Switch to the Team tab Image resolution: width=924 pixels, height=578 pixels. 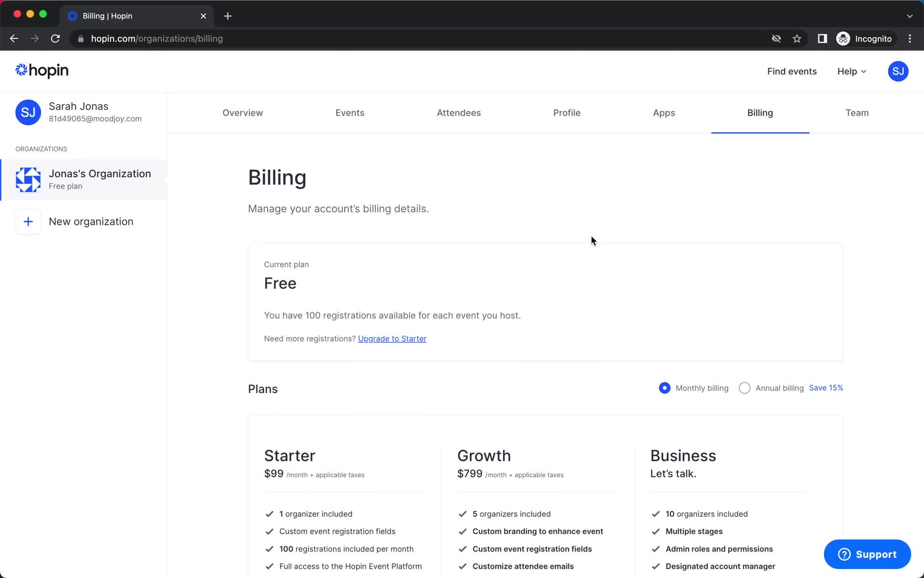point(857,113)
